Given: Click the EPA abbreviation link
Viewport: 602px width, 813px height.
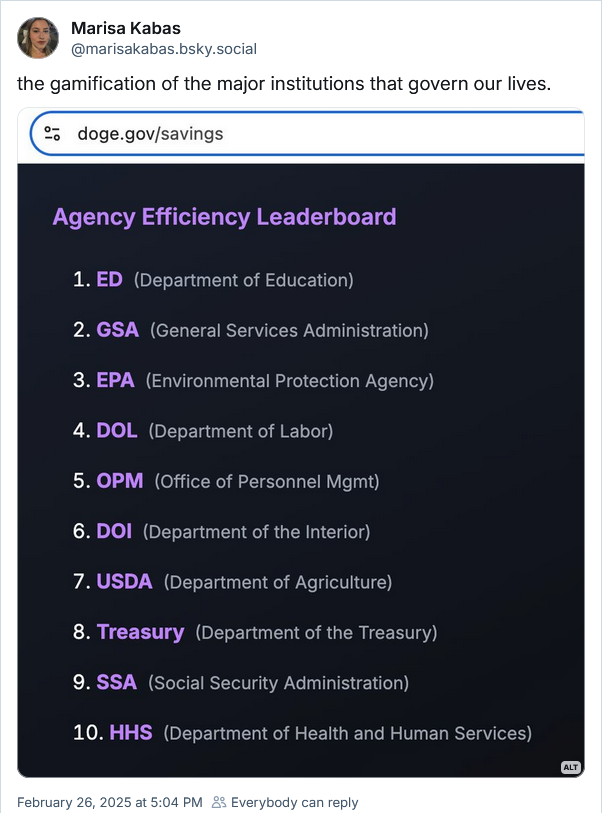Looking at the screenshot, I should coord(114,381).
